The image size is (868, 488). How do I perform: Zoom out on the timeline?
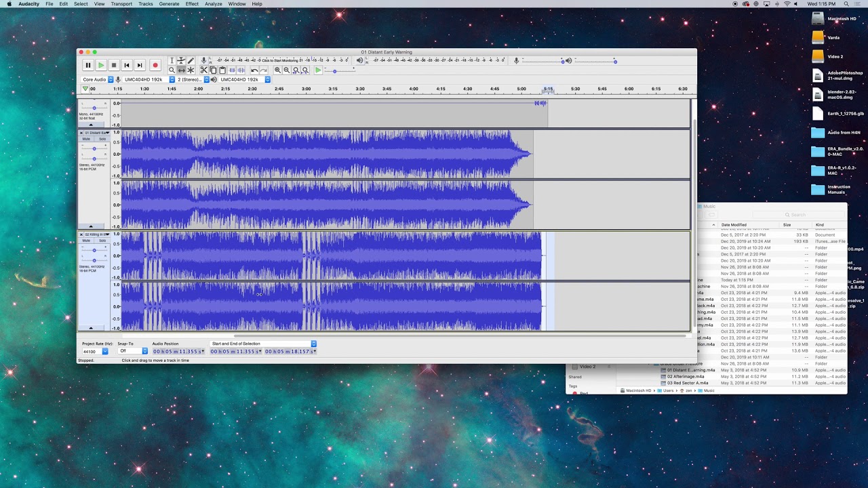(x=287, y=70)
